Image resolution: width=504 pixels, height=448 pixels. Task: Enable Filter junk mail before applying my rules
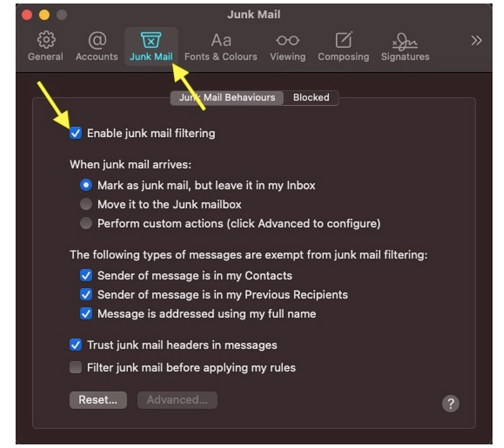click(76, 367)
